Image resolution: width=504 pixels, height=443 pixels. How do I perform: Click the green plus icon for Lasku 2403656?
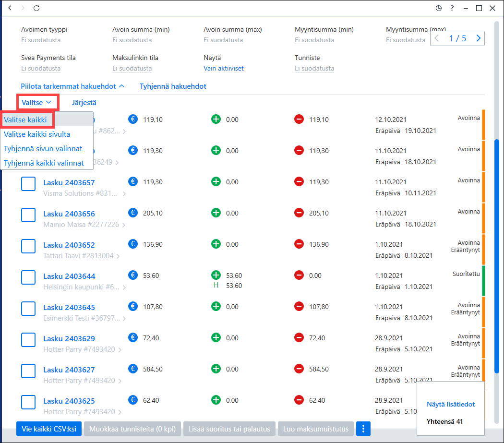pyautogui.click(x=216, y=213)
